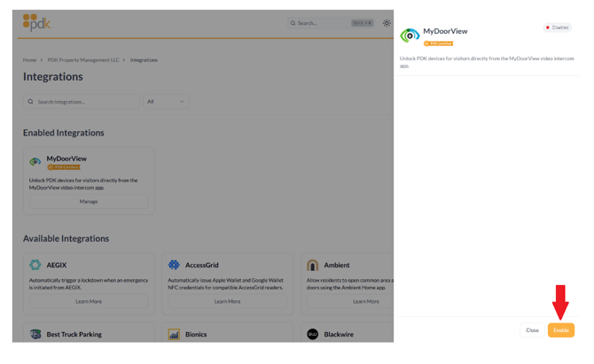This screenshot has height=364, width=594.
Task: Click the Blackwire integration icon
Action: [x=312, y=335]
